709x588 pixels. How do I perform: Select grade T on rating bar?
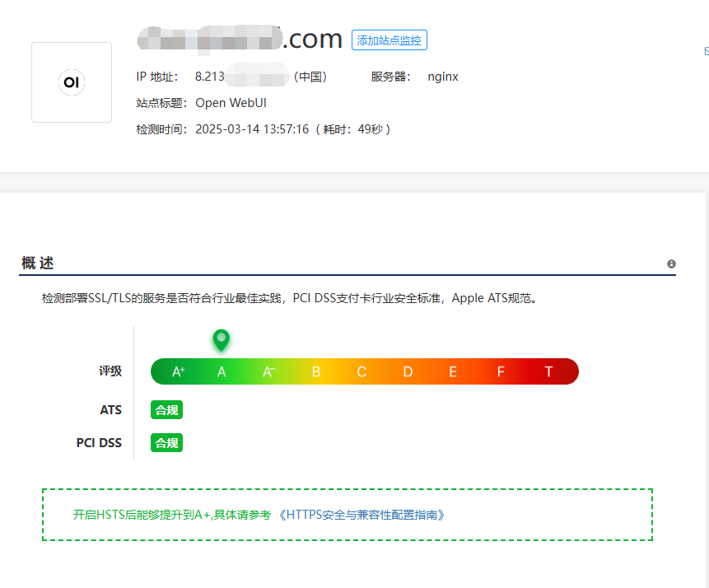(548, 371)
